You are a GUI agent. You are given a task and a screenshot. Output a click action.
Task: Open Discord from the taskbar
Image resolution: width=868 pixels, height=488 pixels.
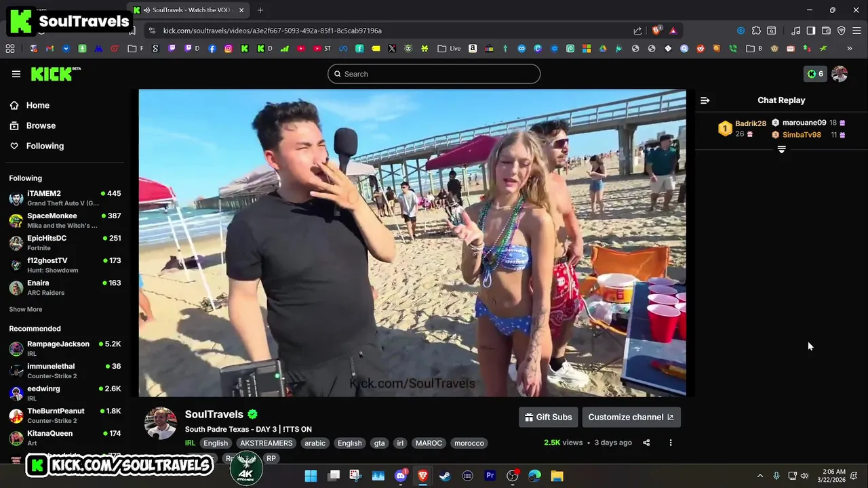tap(400, 476)
